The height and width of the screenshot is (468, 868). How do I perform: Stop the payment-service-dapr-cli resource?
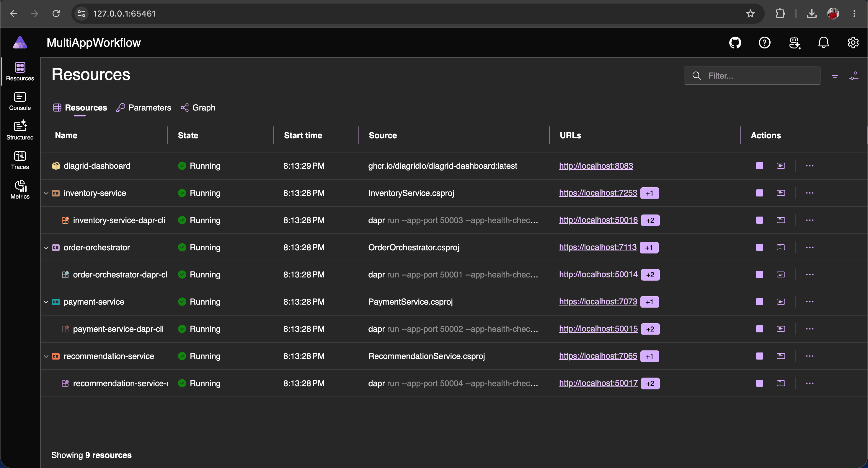[x=759, y=329]
